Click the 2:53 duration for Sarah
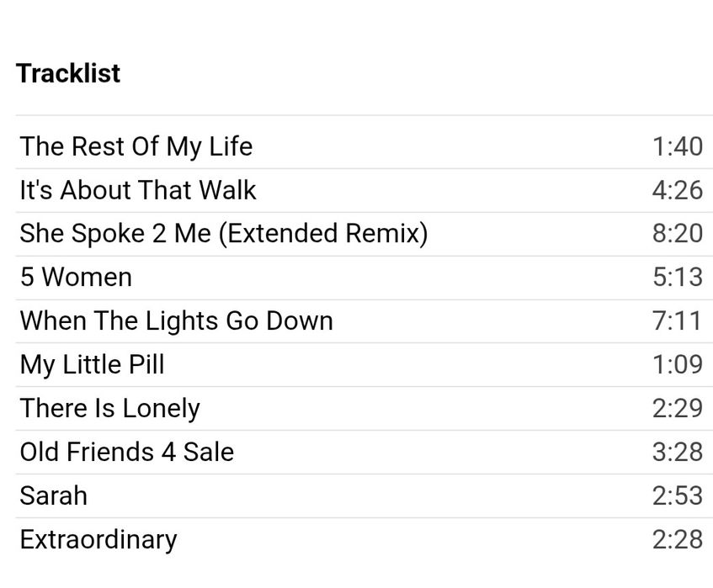This screenshot has width=713, height=588. pyautogui.click(x=677, y=495)
